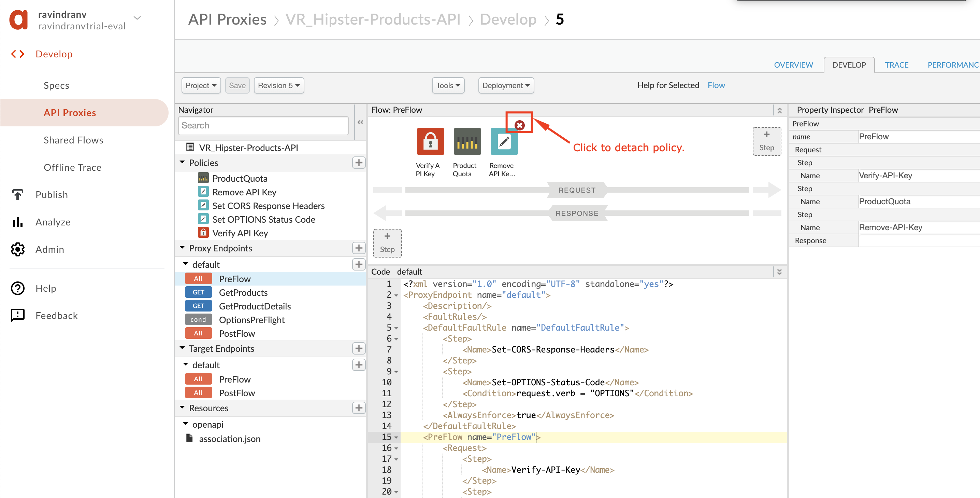Viewport: 980px width, 498px height.
Task: Click the Apigee logo icon
Action: click(19, 19)
